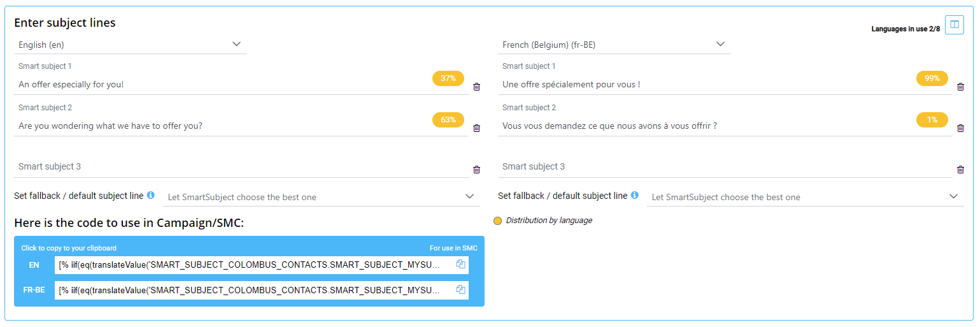Copy the FR-BE code to clipboard
The image size is (980, 327).
(461, 290)
